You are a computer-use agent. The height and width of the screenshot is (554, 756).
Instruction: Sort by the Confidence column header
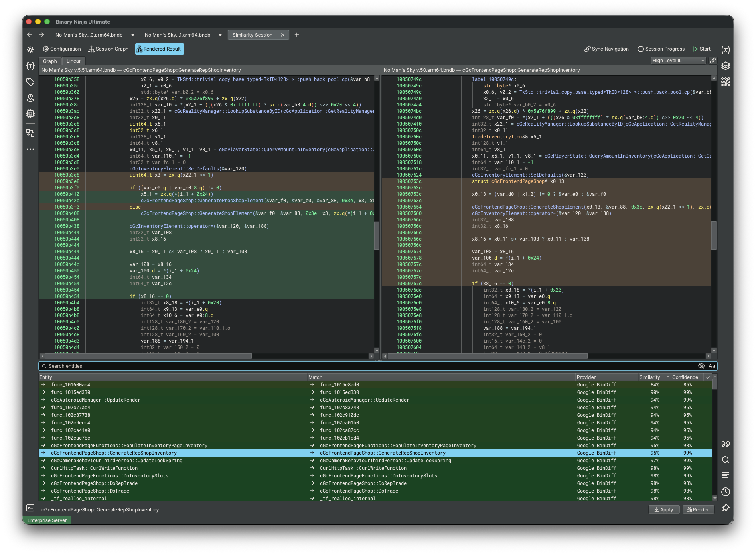coord(688,377)
